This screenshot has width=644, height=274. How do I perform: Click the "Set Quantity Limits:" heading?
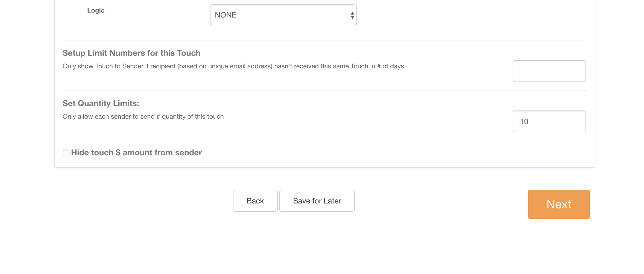coord(101,103)
